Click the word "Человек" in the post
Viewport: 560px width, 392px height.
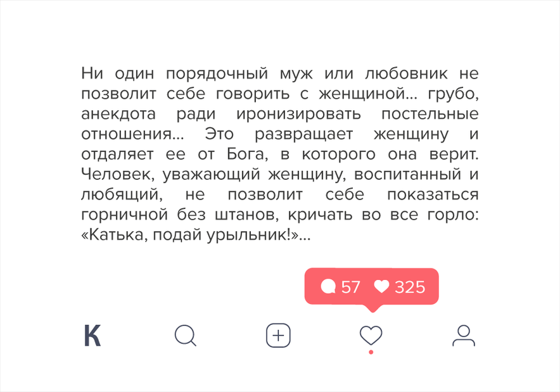pos(119,175)
